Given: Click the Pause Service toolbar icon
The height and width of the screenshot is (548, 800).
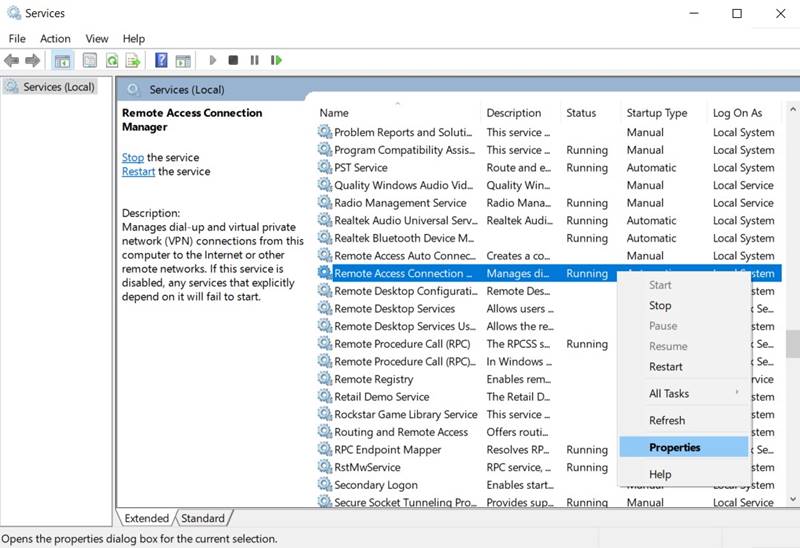Looking at the screenshot, I should (255, 60).
